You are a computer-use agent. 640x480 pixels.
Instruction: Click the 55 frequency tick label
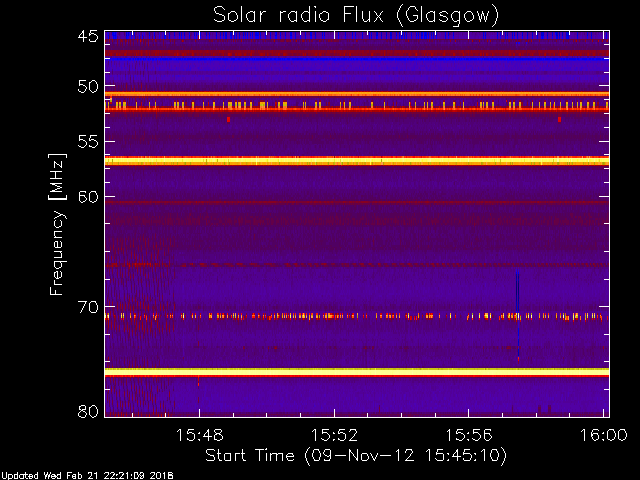88,142
